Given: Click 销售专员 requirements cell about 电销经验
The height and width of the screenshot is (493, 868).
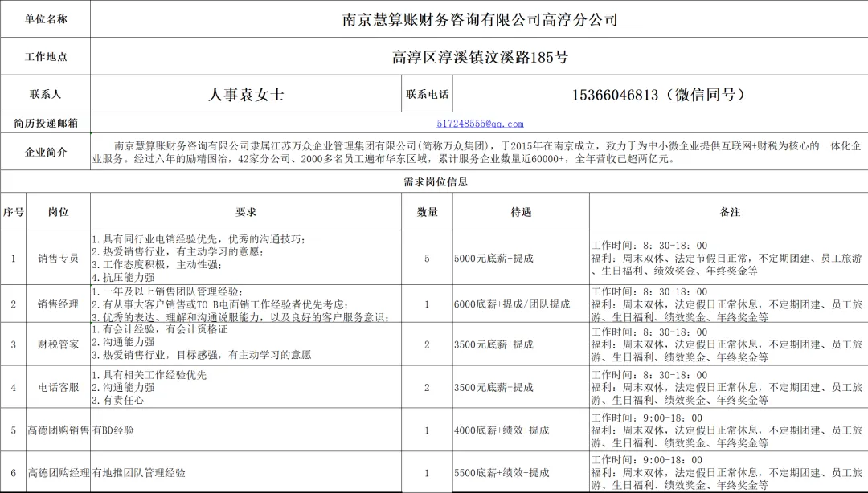Looking at the screenshot, I should pos(246,258).
